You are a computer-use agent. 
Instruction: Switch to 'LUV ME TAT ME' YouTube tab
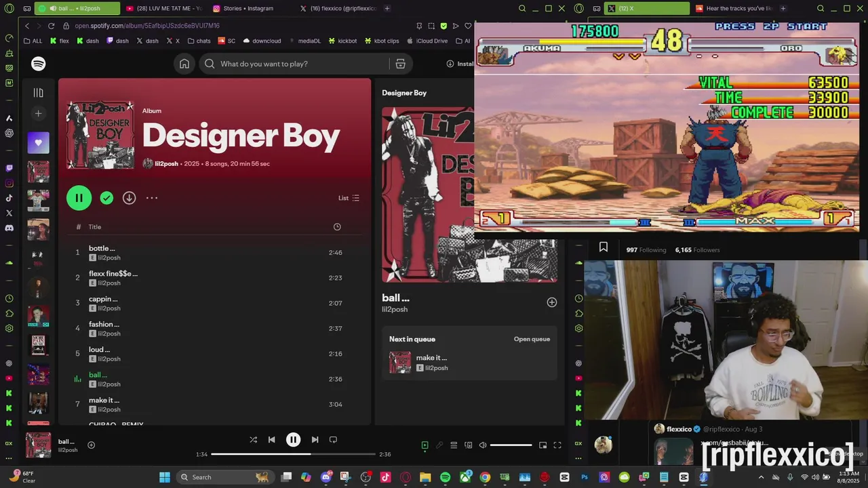[163, 8]
